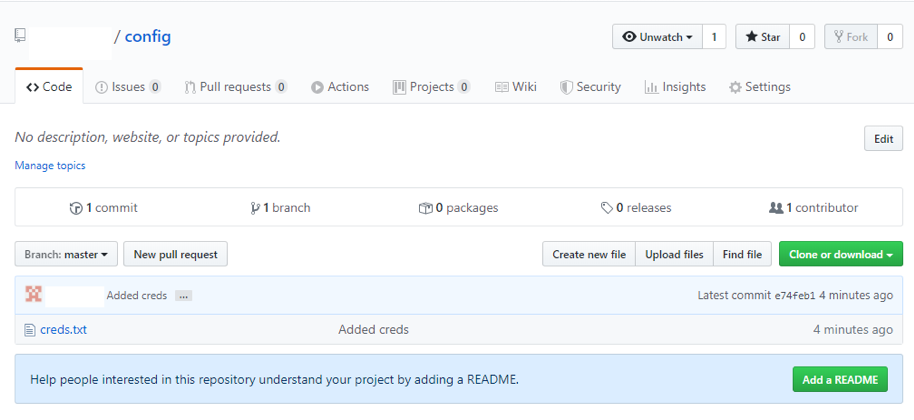Image resolution: width=914 pixels, height=420 pixels.
Task: Open the Security tab
Action: point(590,87)
